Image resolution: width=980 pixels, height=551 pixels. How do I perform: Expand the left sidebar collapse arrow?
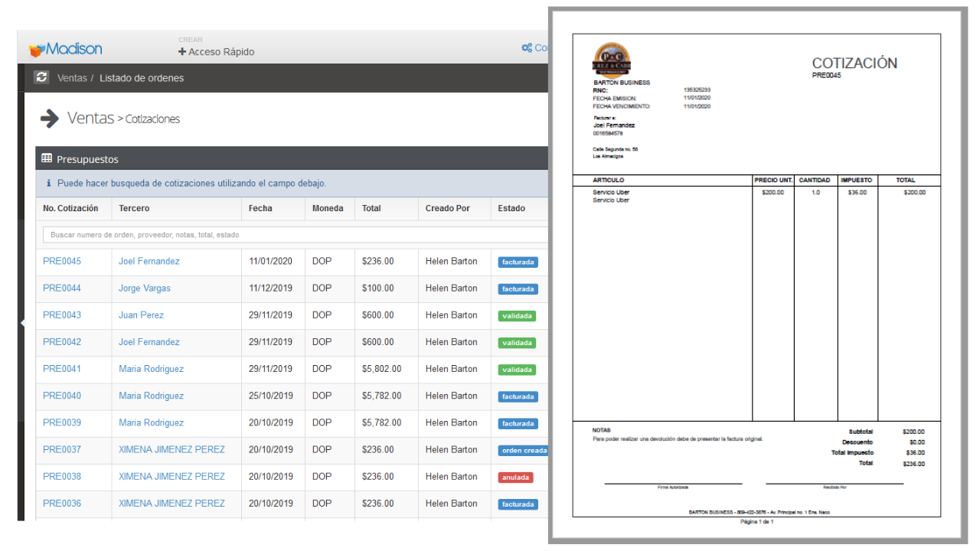point(22,323)
